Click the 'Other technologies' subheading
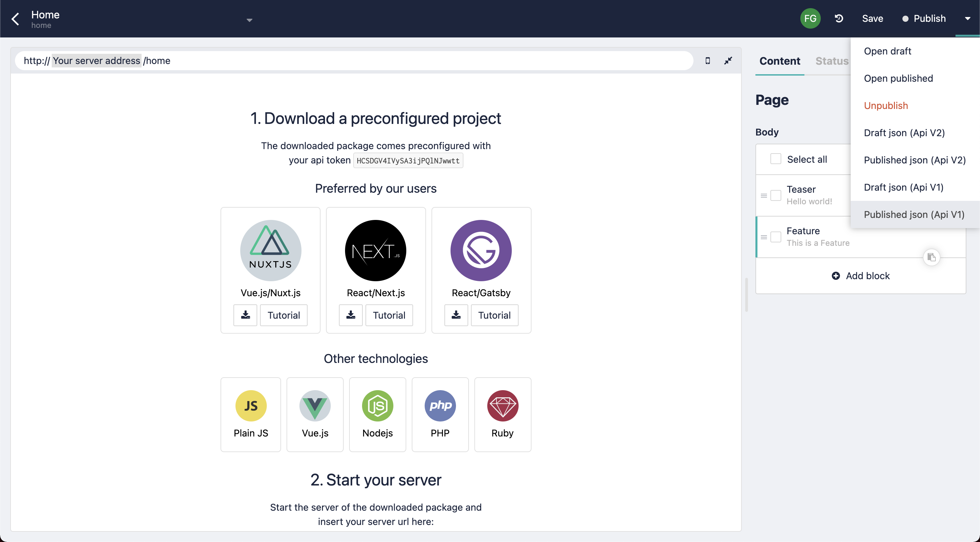Screen dimensions: 980x542 click(375, 358)
